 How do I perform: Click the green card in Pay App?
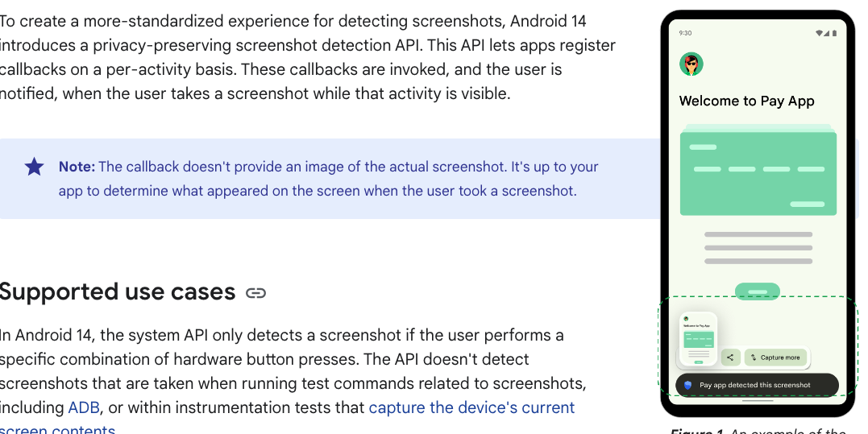(758, 173)
